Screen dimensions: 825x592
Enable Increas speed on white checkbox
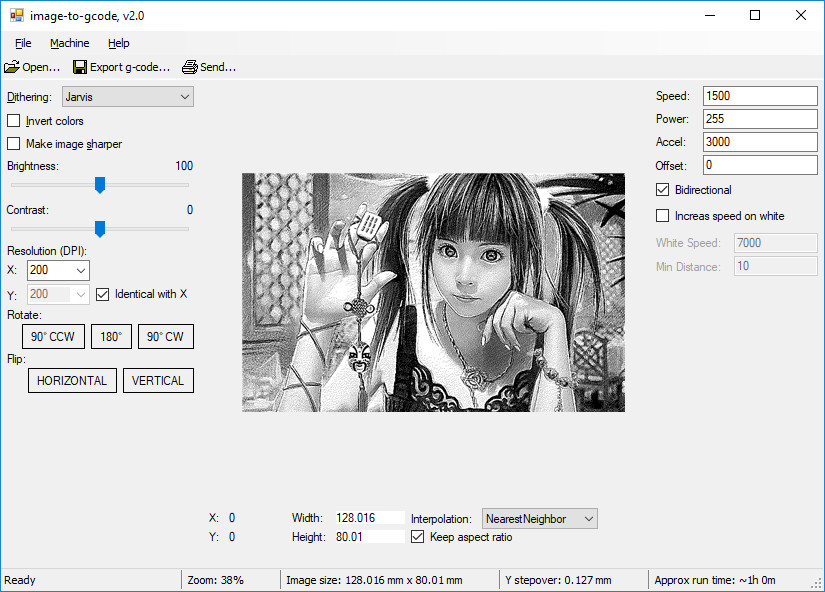[x=662, y=216]
